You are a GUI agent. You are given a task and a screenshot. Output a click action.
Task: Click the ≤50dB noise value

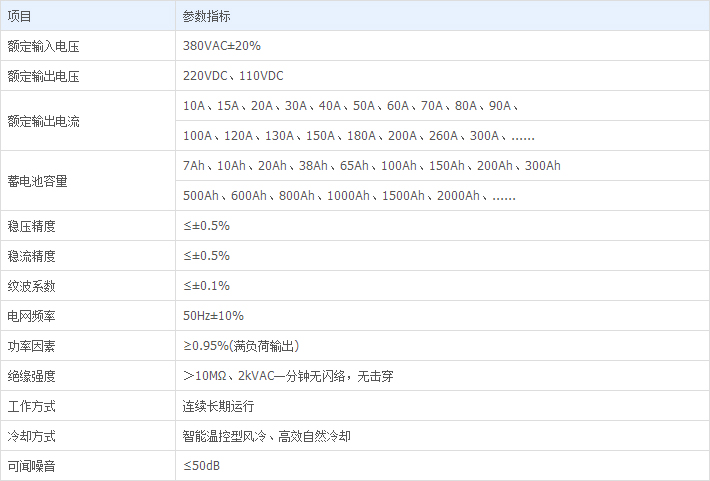[x=201, y=466]
